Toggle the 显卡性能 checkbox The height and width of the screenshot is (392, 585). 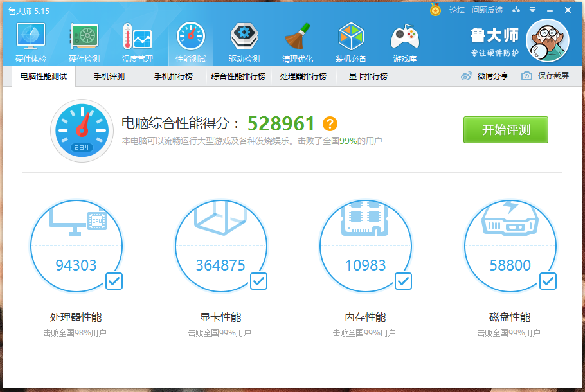(258, 281)
